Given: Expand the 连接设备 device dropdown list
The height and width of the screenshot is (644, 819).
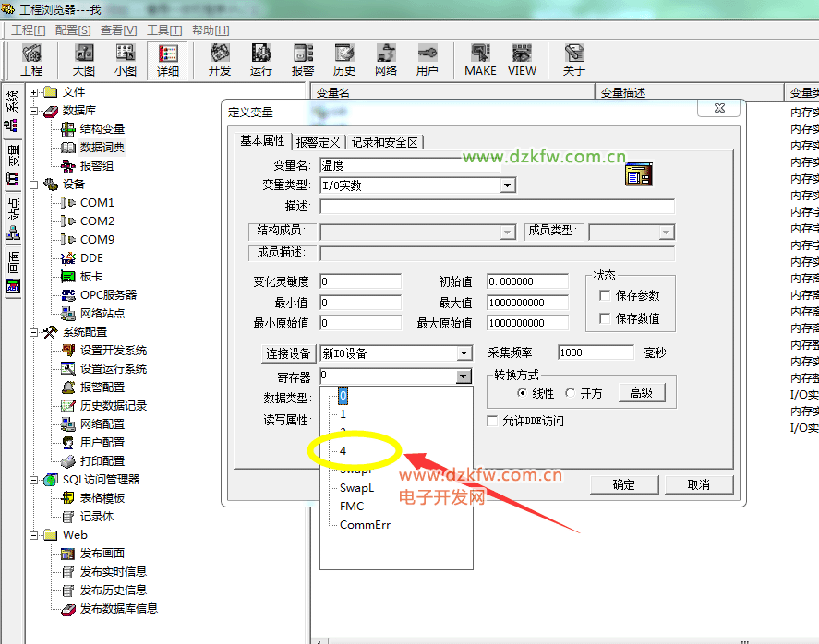Looking at the screenshot, I should tap(464, 353).
